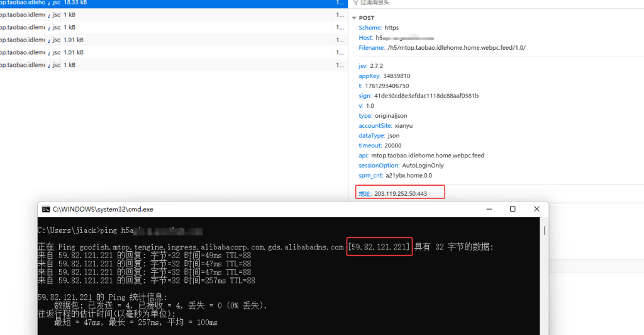Image resolution: width=644 pixels, height=335 pixels.
Task: Click the 203.119.252.50:443 address value
Action: [401, 193]
